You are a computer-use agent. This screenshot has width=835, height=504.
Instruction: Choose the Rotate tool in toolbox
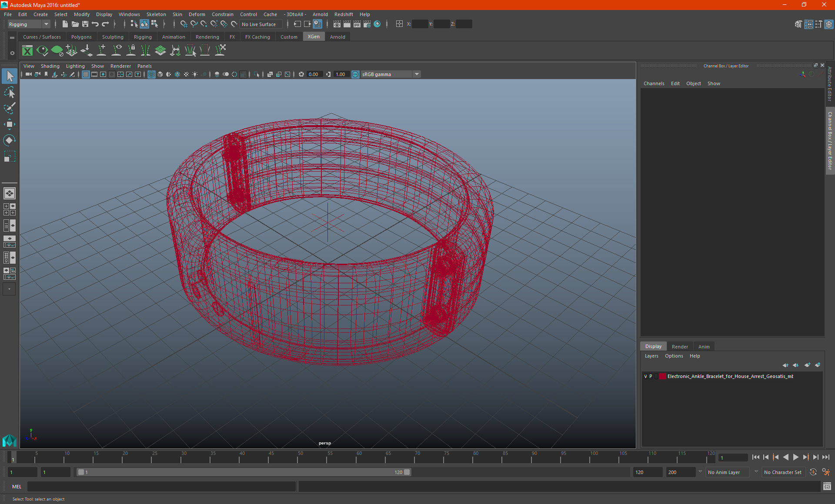[10, 140]
